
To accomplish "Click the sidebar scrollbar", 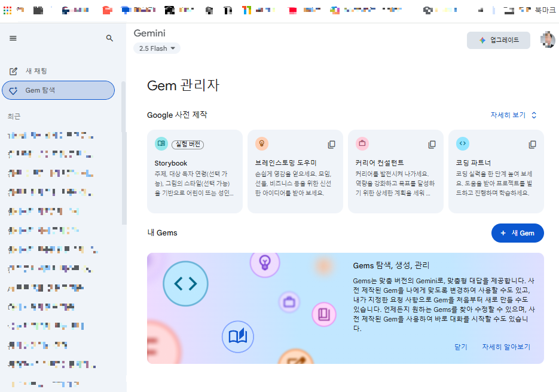I will [124, 153].
